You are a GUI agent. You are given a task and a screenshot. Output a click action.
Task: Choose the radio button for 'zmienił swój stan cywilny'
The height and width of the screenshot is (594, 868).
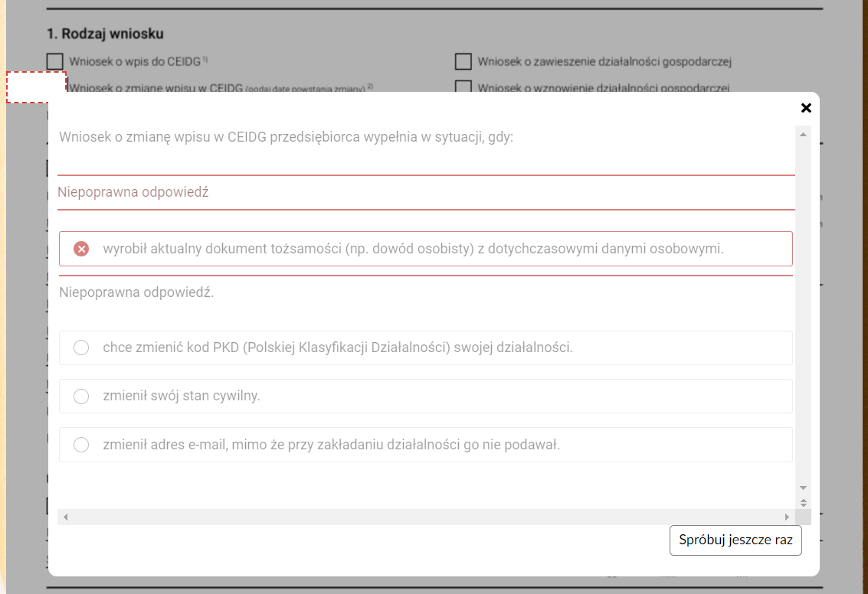81,397
